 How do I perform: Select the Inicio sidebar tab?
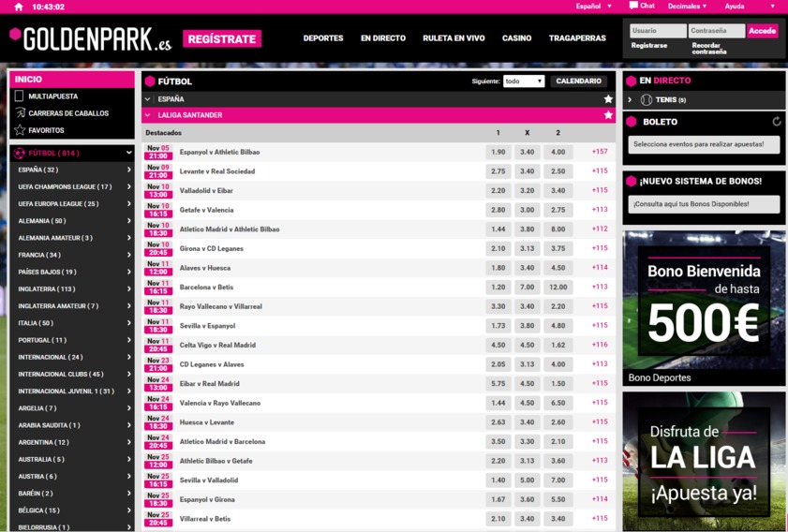[72, 80]
